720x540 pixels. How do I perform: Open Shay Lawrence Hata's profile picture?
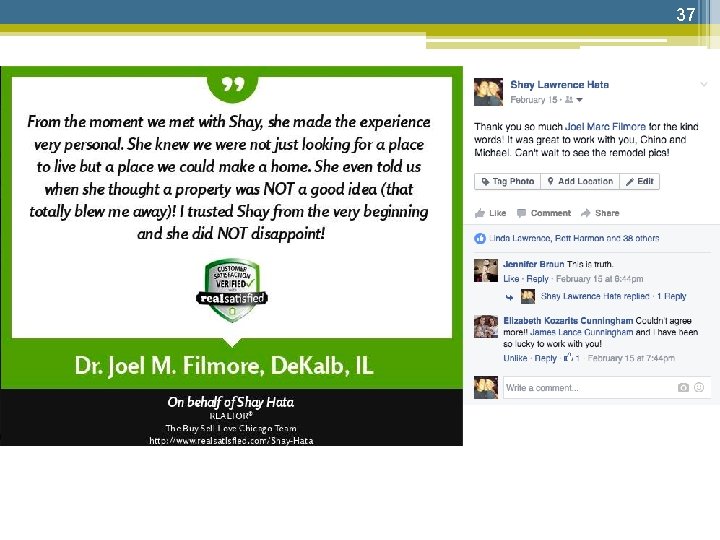click(x=488, y=92)
